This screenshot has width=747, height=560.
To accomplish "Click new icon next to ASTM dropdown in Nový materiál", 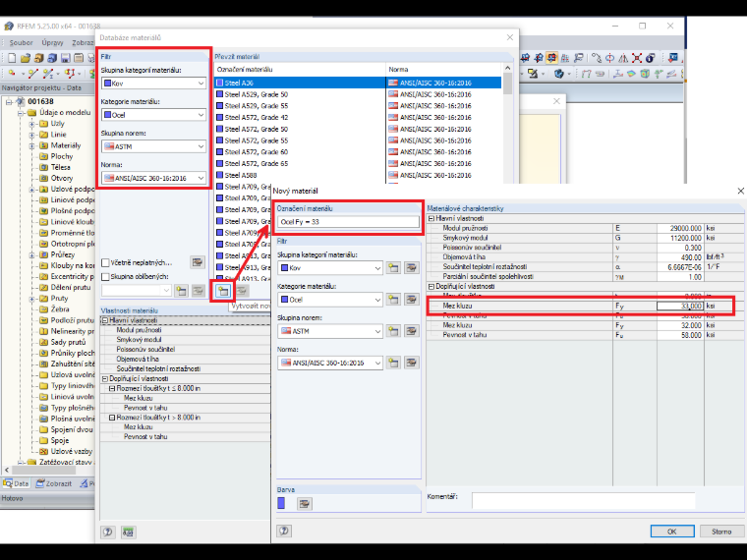I will 393,331.
